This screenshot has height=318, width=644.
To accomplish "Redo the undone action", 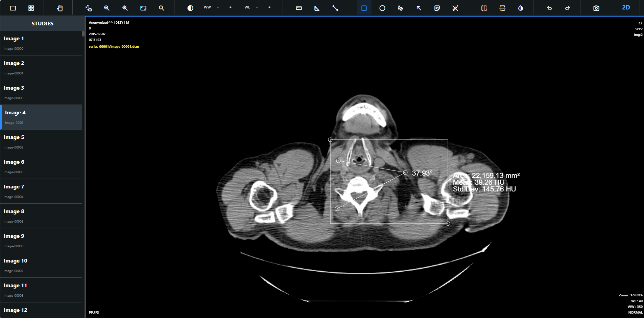I will click(567, 8).
